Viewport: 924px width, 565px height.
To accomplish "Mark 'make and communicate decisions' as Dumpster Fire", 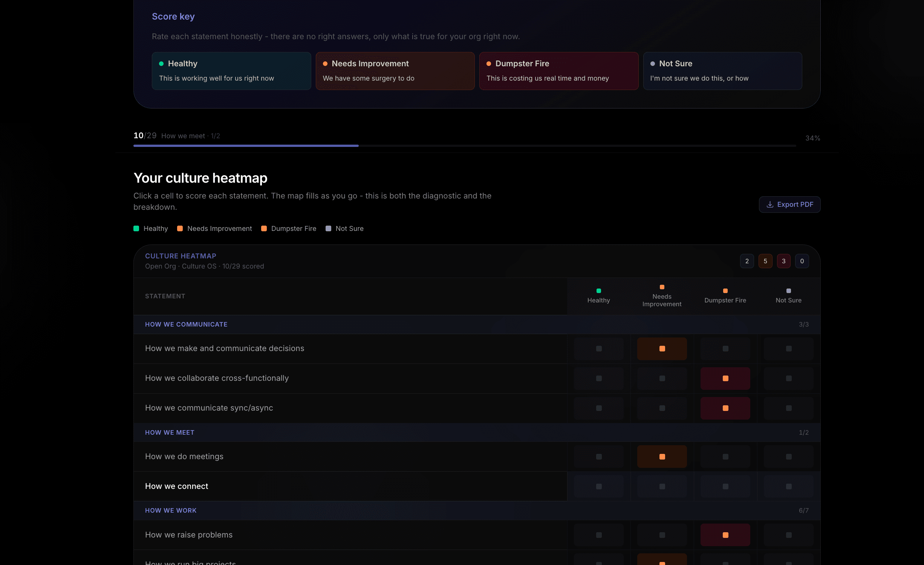I will click(725, 349).
